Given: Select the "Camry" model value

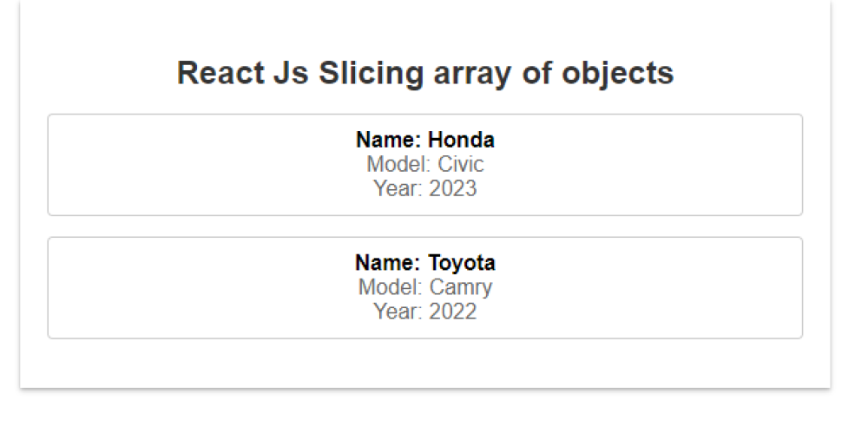Looking at the screenshot, I should (461, 287).
